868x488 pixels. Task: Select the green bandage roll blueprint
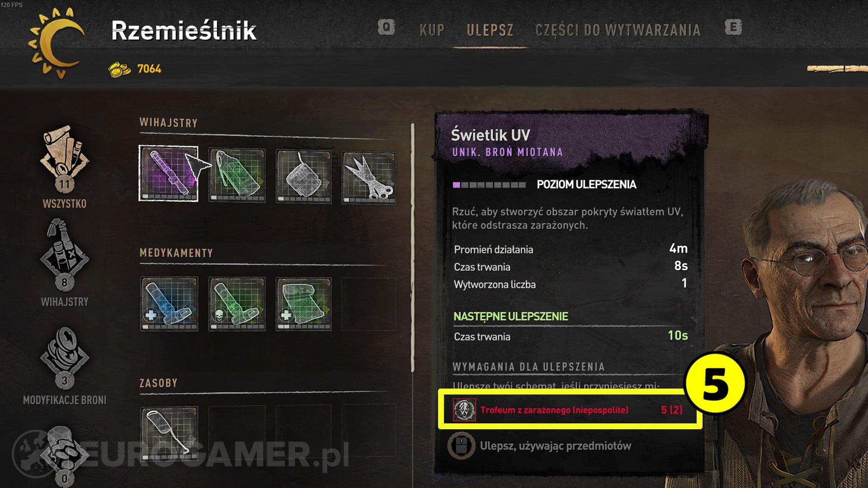click(x=303, y=304)
